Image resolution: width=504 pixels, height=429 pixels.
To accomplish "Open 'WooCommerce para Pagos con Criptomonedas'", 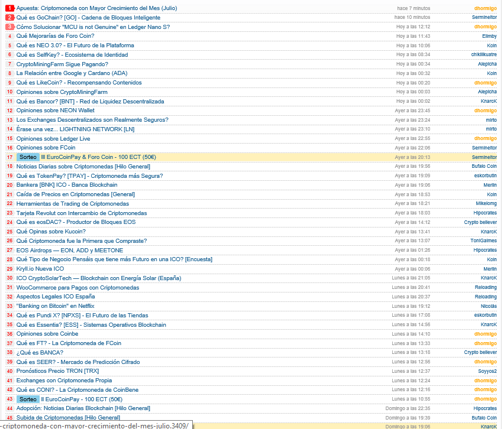I will pos(77,287).
